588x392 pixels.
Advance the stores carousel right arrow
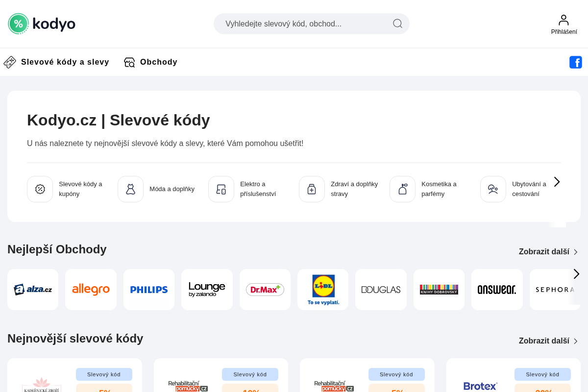pos(576,274)
